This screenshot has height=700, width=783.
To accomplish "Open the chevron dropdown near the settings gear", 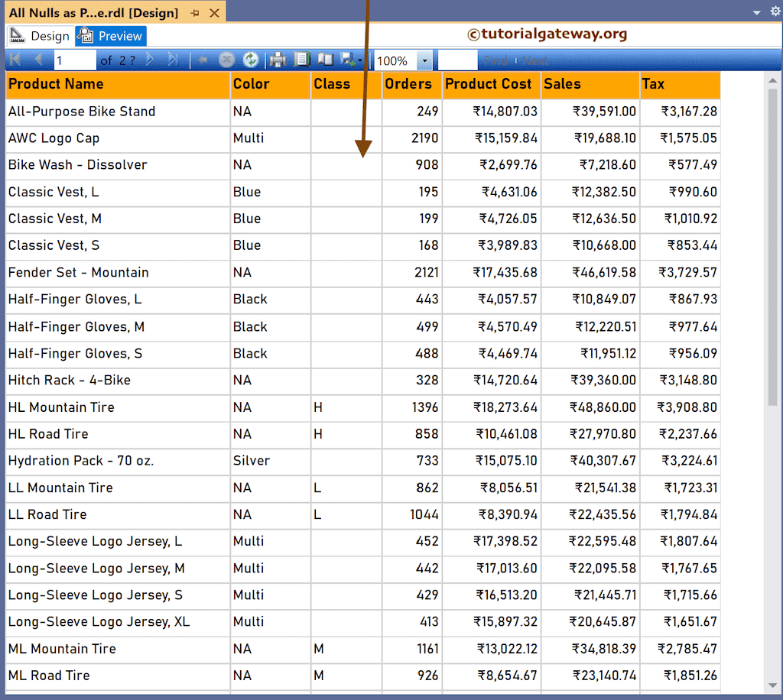I will 757,12.
